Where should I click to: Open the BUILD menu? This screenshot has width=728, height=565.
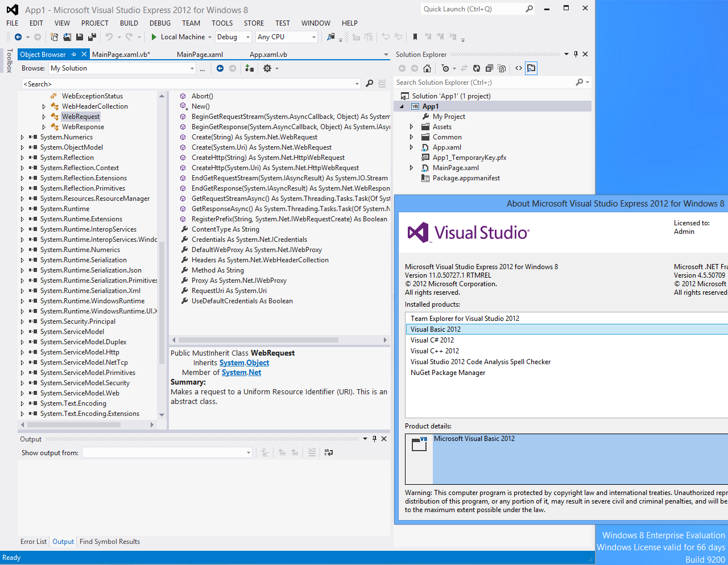pos(129,23)
